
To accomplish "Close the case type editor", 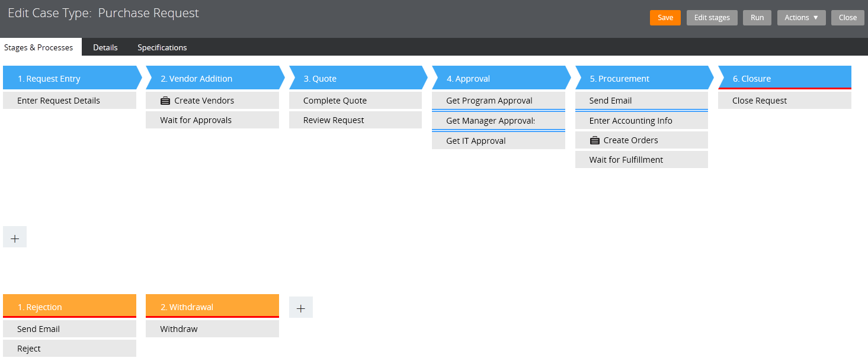I will click(847, 18).
